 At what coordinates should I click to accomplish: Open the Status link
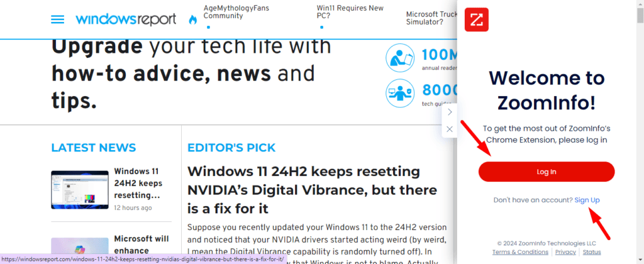[592, 252]
